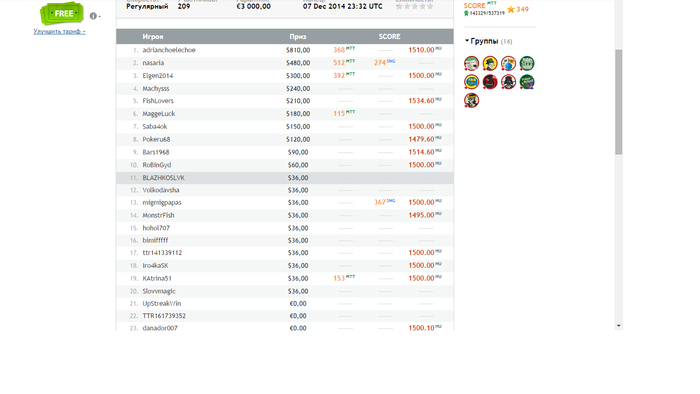Click the scrollbar down arrow

click(x=618, y=326)
